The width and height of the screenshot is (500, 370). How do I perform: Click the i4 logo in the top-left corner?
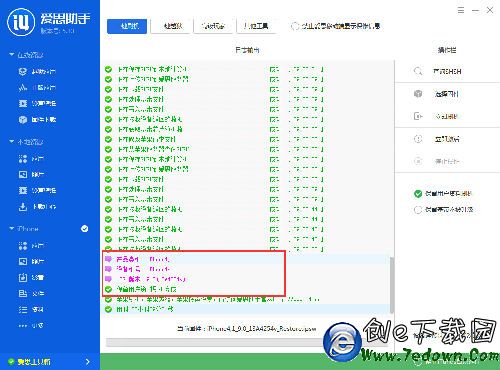click(21, 22)
